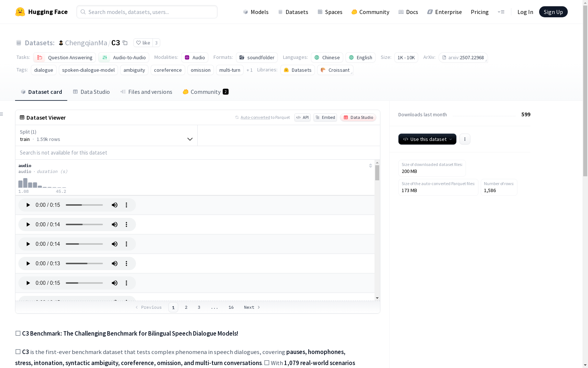The height and width of the screenshot is (368, 588).
Task: Open more options for 0:13 audio
Action: coord(126,263)
